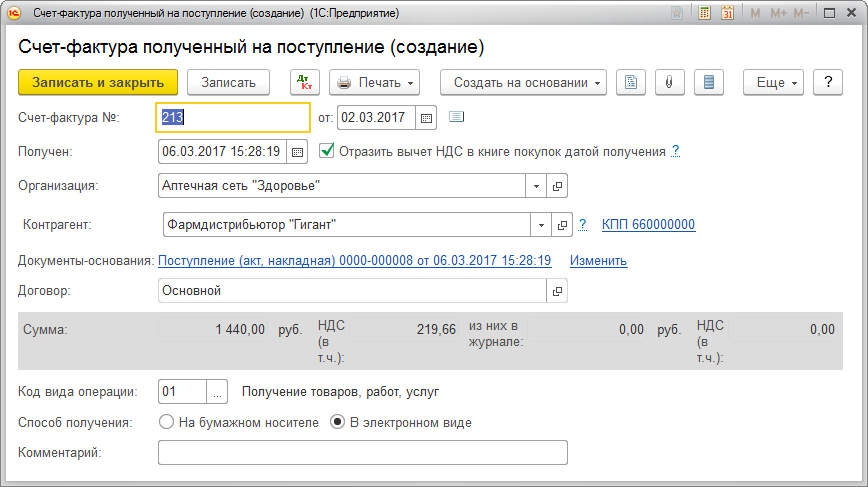Click the M+ memory button in title bar

(778, 13)
